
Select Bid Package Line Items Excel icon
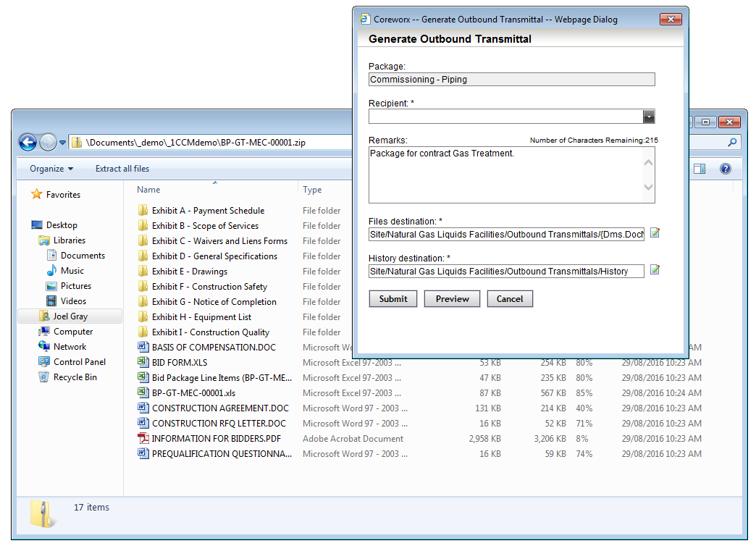point(143,377)
